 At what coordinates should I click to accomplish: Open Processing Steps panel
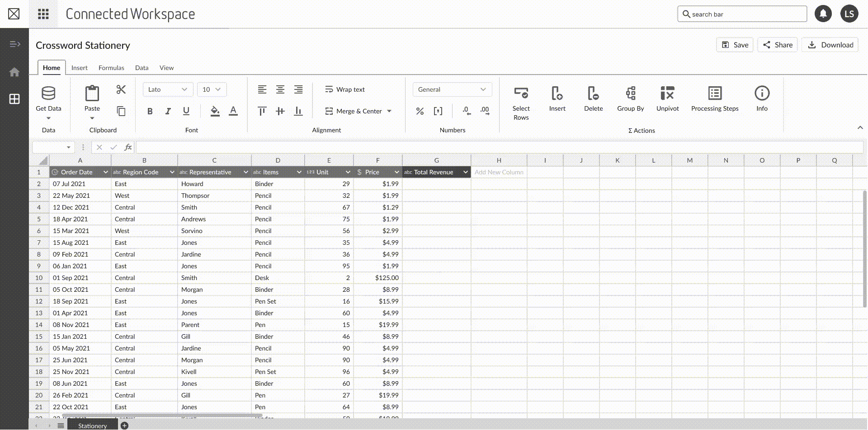(x=714, y=93)
